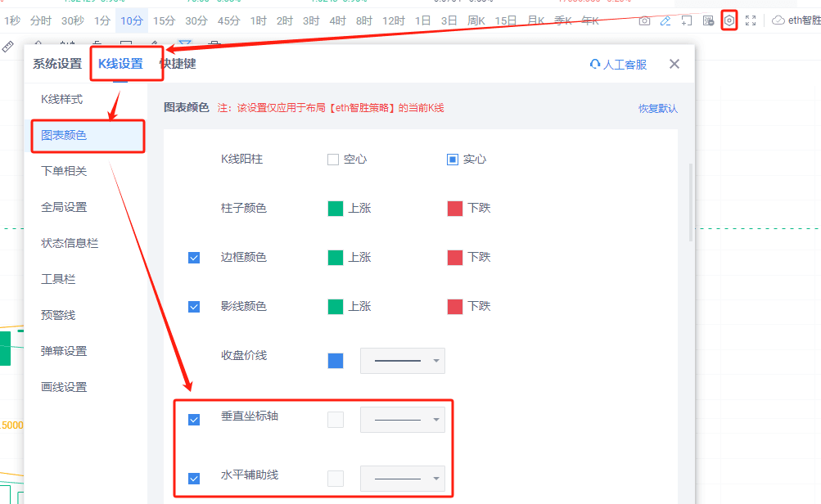The height and width of the screenshot is (504, 821).
Task: Click the blue pencil drawing icon
Action: click(665, 21)
